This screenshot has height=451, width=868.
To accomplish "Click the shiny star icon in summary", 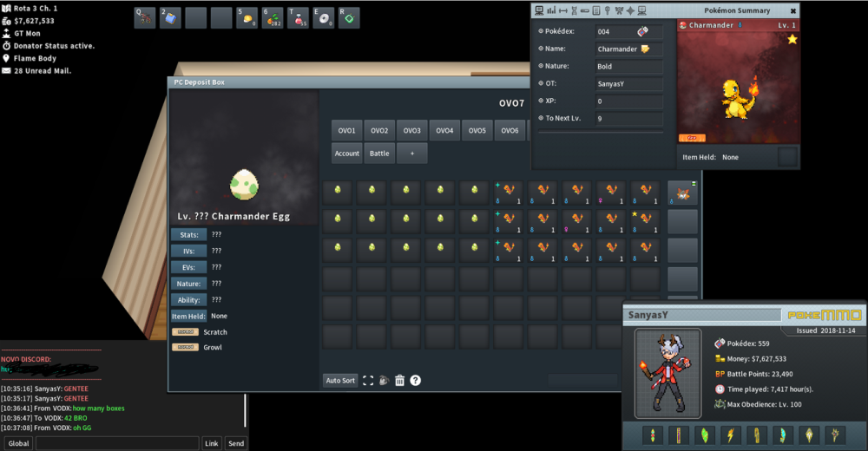I will (792, 39).
